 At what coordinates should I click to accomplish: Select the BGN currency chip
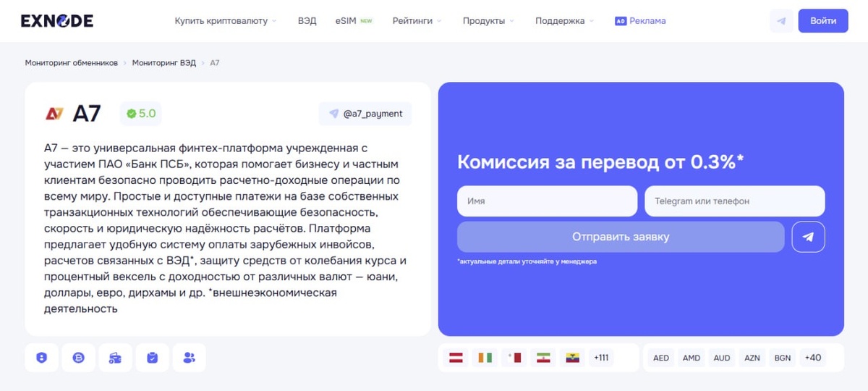tap(783, 358)
